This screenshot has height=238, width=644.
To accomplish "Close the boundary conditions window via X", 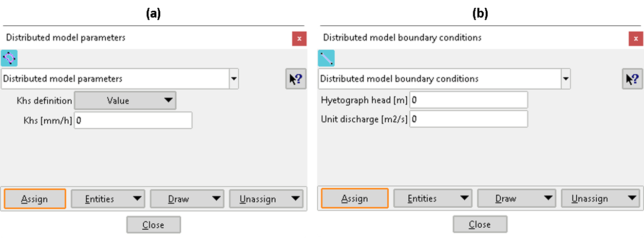I will click(635, 39).
